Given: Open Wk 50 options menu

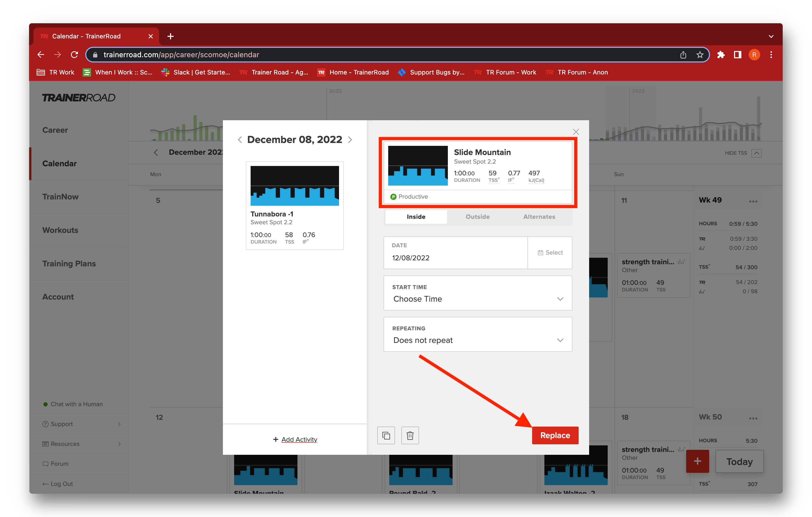Looking at the screenshot, I should pos(753,418).
